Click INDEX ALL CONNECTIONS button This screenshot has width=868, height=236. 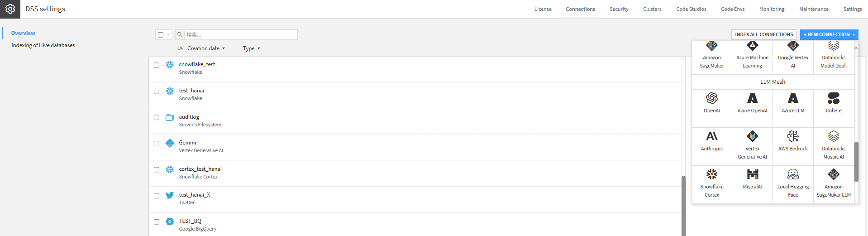pos(764,34)
